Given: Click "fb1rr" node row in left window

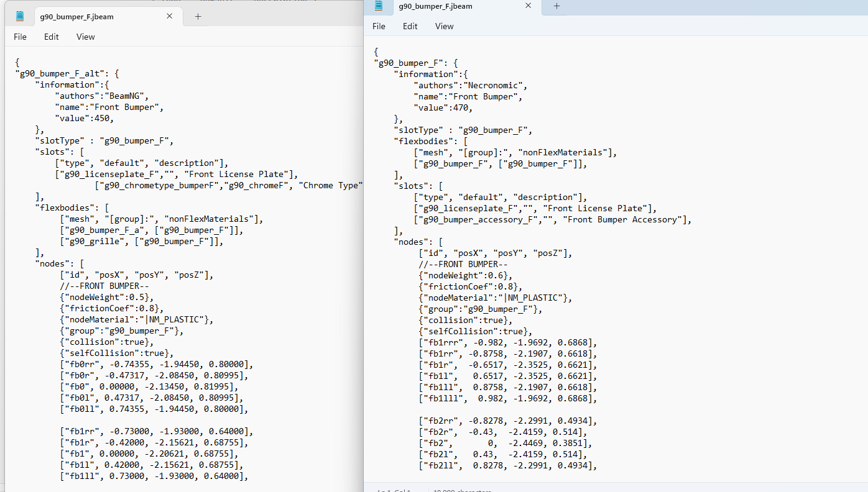Looking at the screenshot, I should click(x=157, y=431).
